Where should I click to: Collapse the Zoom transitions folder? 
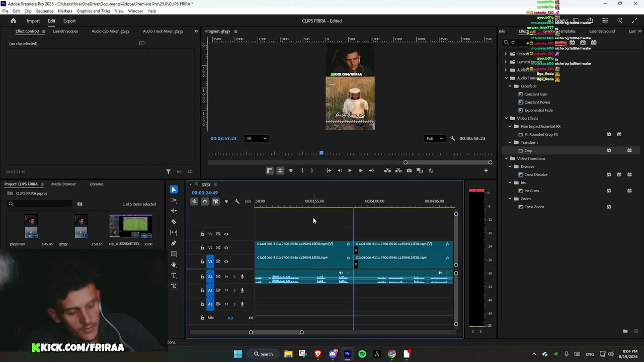pyautogui.click(x=510, y=199)
